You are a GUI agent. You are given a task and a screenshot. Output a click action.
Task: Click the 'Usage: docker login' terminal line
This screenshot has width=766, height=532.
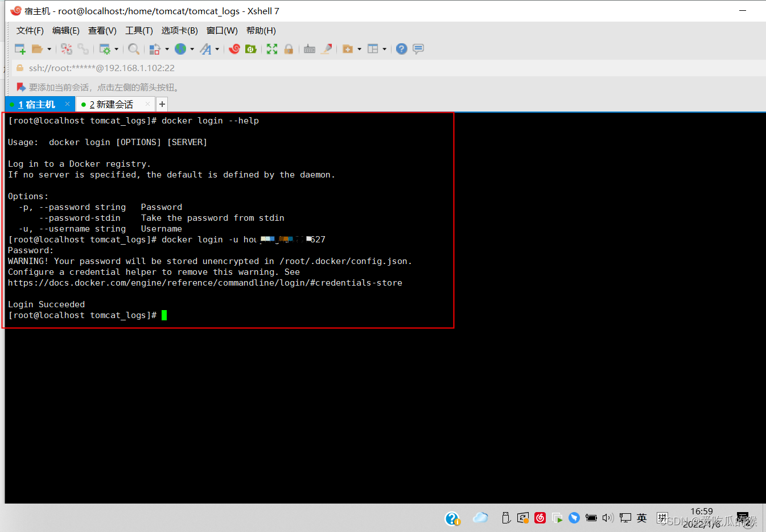click(108, 142)
